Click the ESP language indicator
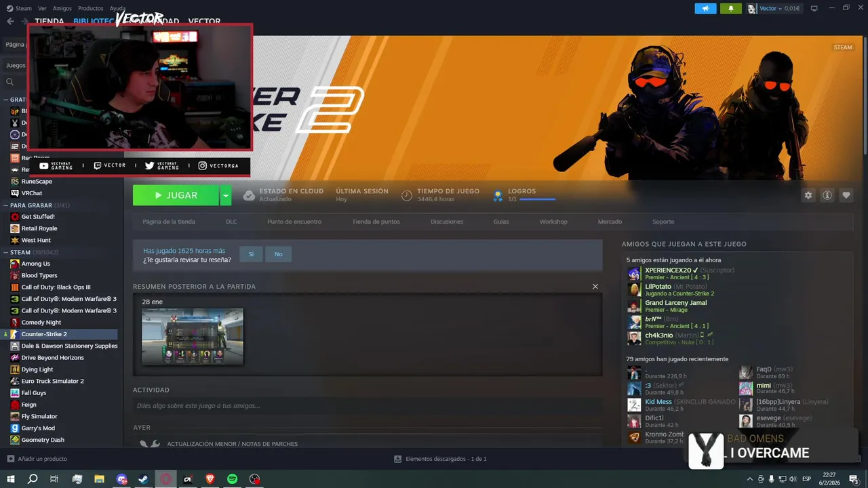 pyautogui.click(x=807, y=479)
